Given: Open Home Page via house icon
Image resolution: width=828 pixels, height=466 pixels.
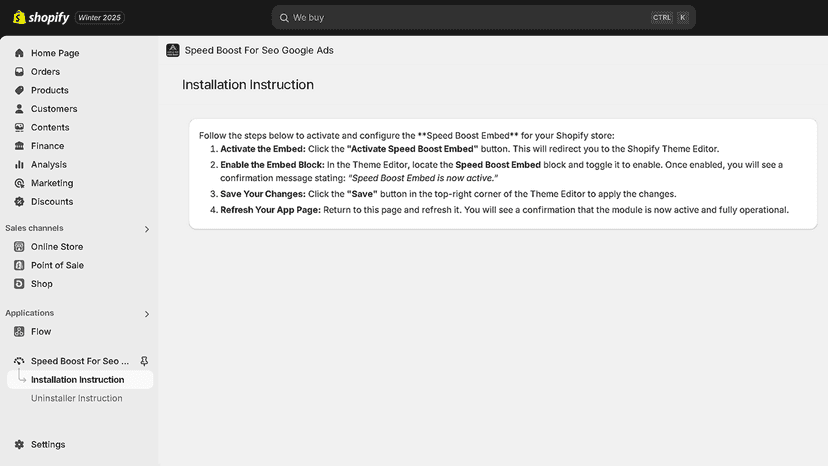Looking at the screenshot, I should [20, 53].
